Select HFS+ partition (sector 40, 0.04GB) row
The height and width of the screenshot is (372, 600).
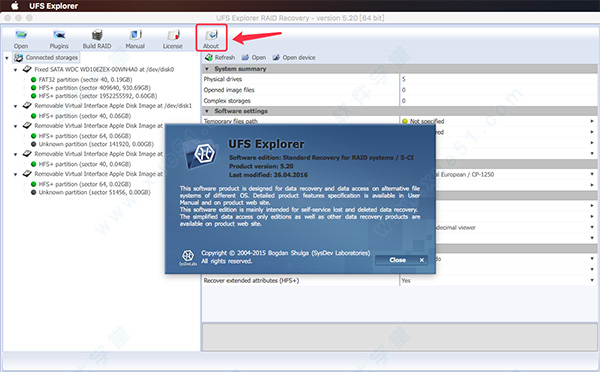81,164
